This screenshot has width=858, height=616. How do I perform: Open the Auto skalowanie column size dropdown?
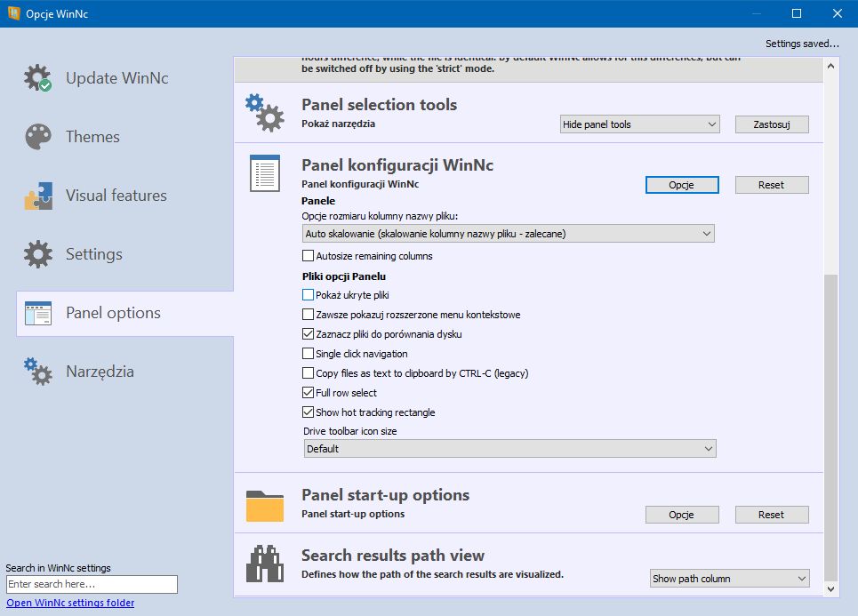509,234
